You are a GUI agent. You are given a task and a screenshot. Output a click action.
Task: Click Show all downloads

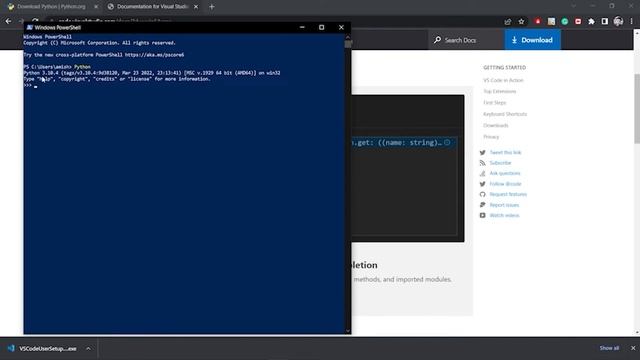pyautogui.click(x=609, y=348)
